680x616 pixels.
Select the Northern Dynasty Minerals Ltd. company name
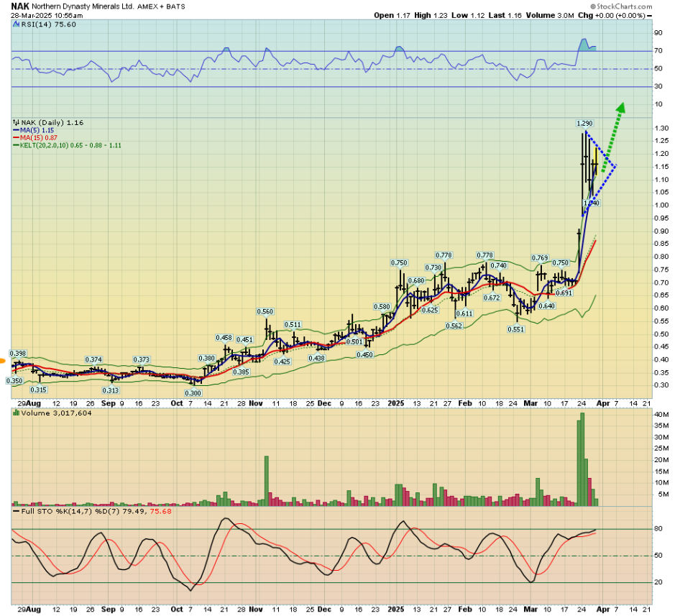coord(83,6)
